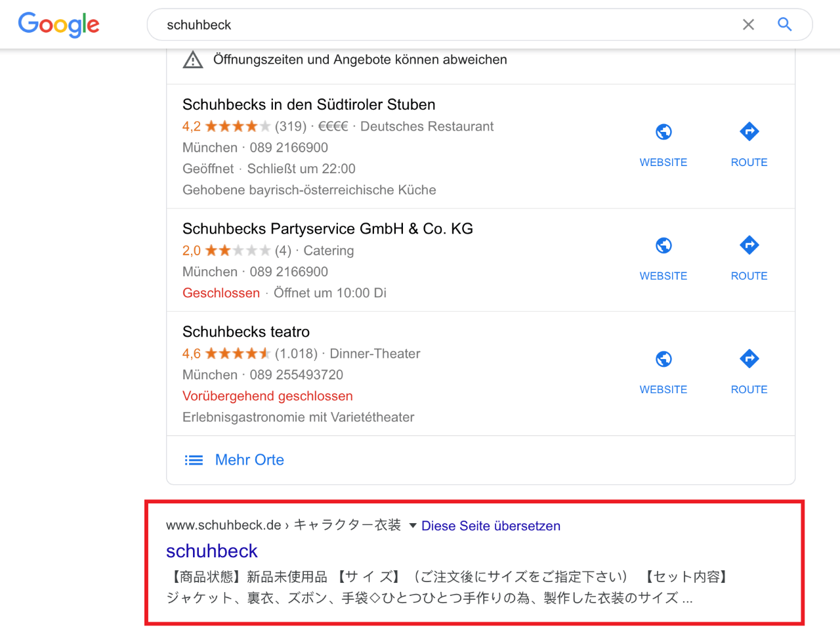Screen dimensions: 840x634
Task: Clear the search box with X
Action: (748, 25)
